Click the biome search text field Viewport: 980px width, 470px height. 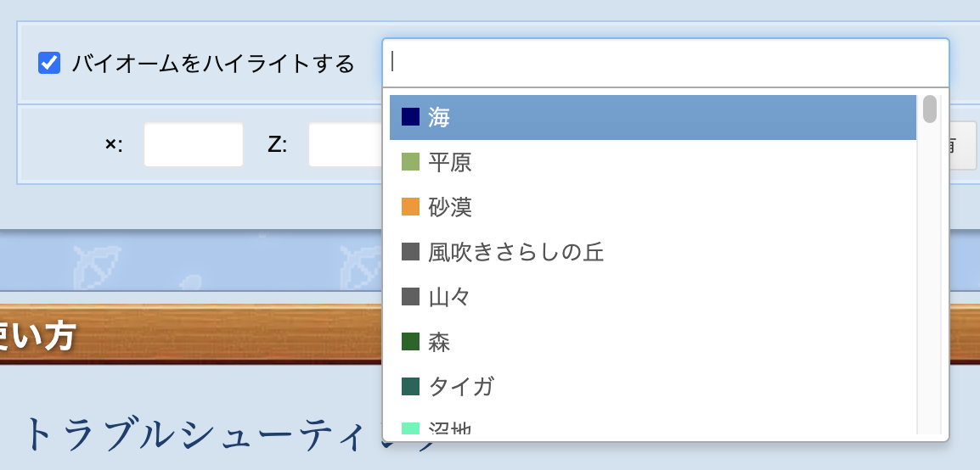tap(665, 63)
